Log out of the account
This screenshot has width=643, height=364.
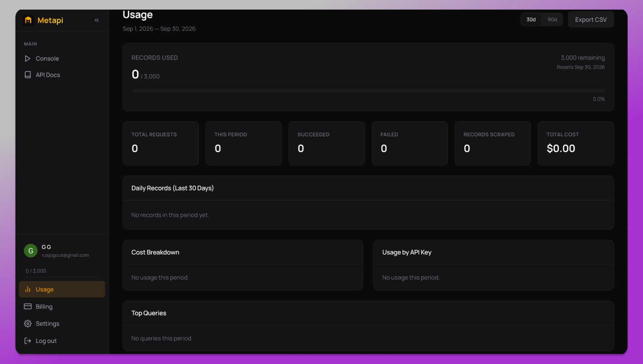[x=62, y=341]
